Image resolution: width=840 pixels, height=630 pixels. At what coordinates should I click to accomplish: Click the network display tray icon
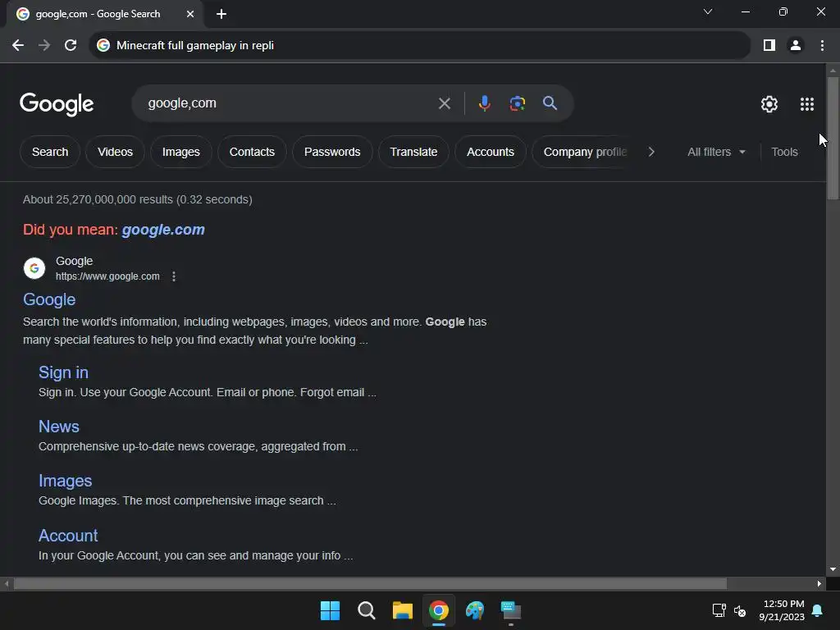(719, 610)
